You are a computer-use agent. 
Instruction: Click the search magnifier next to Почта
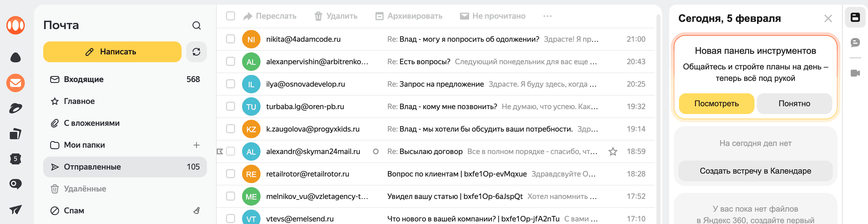197,25
